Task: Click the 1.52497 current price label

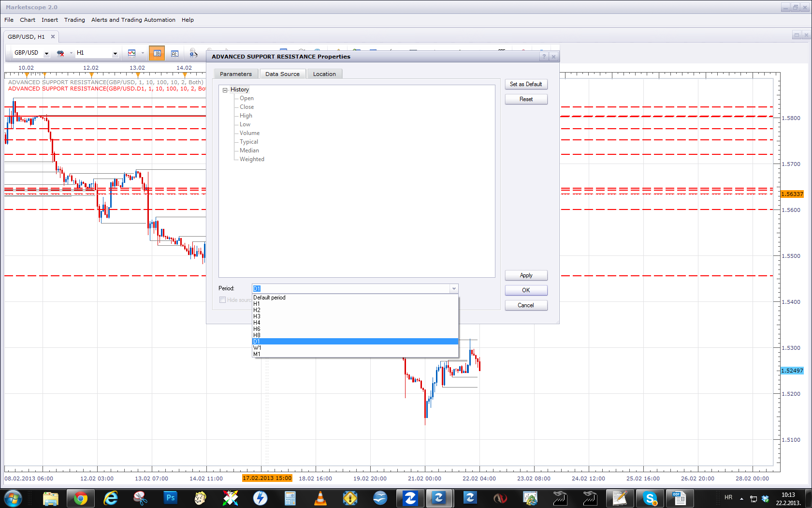Action: (x=792, y=371)
